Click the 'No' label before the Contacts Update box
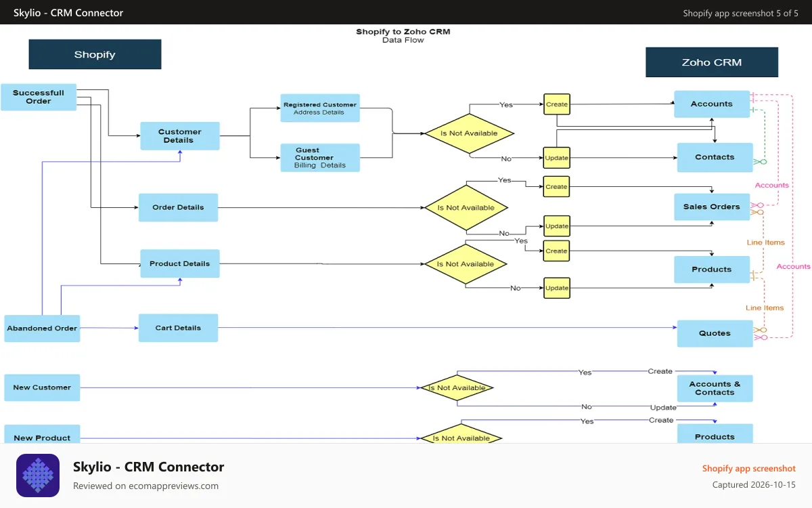This screenshot has height=508, width=812. tap(506, 158)
